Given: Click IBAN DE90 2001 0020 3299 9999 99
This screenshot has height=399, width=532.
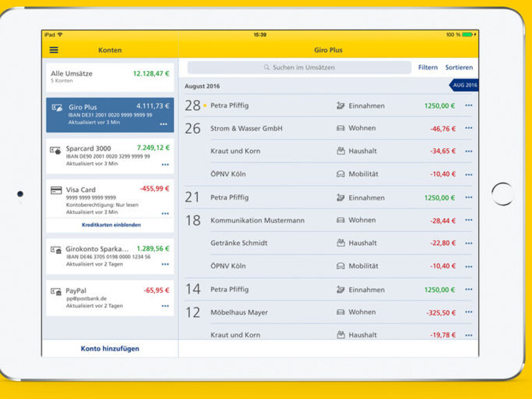Looking at the screenshot, I should coord(108,156).
